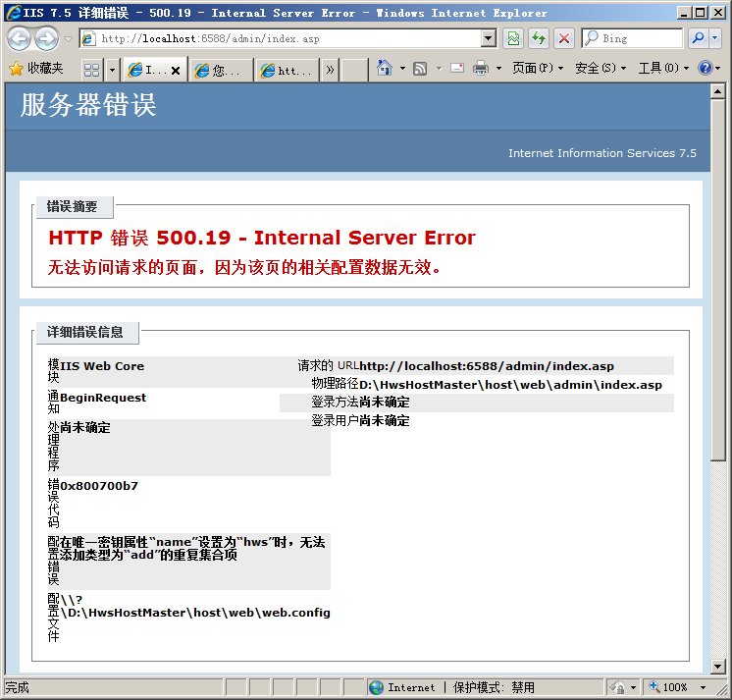Switch to the third tab labeled htt...
This screenshot has height=700, width=732.
[x=286, y=71]
